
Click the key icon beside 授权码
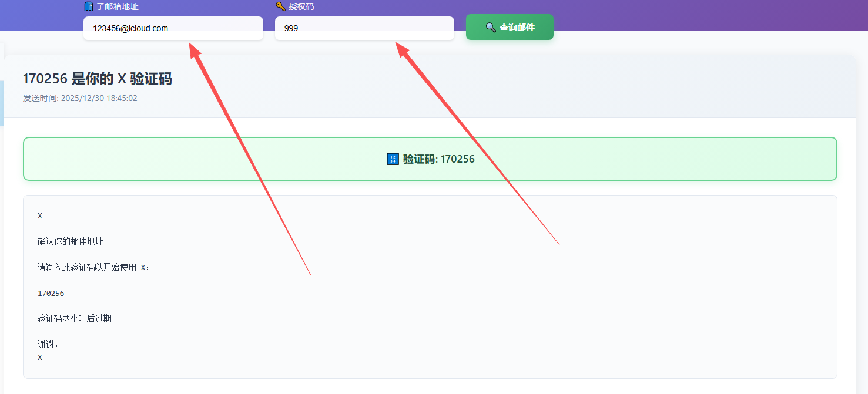point(280,6)
